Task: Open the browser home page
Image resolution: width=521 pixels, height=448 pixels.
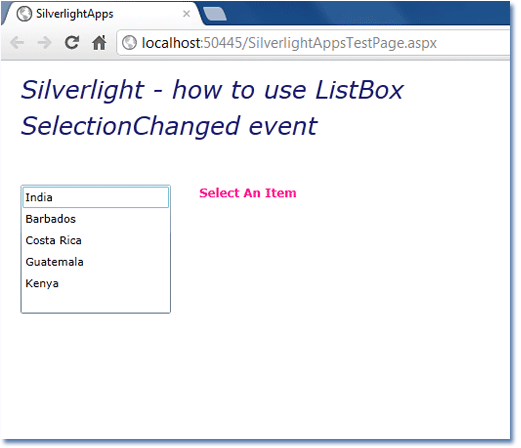Action: point(99,43)
